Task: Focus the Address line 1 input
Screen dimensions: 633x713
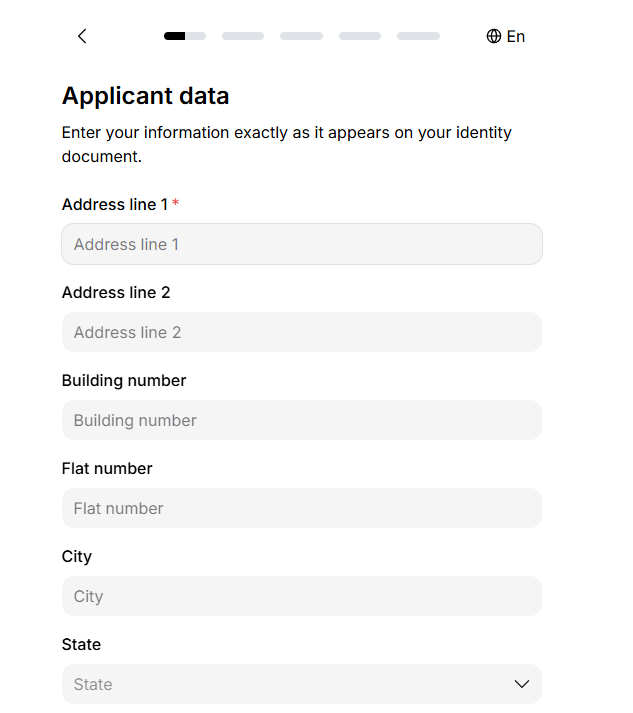Action: [x=301, y=244]
